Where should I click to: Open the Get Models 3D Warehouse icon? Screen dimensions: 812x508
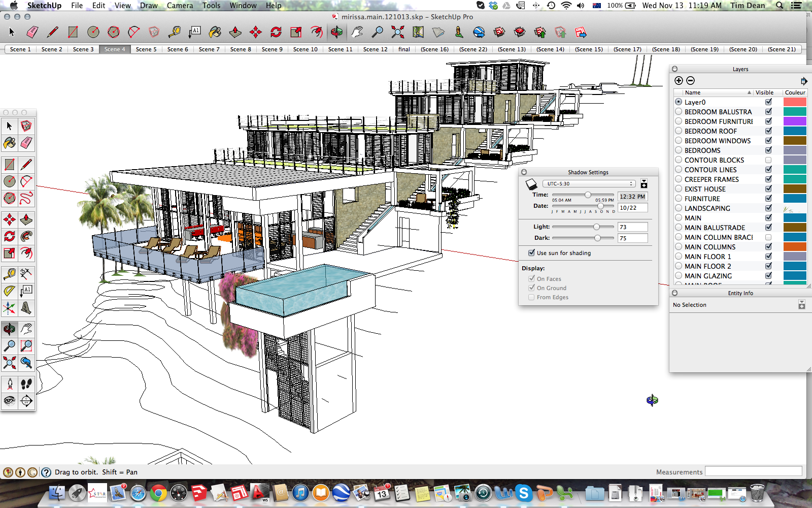click(x=499, y=33)
